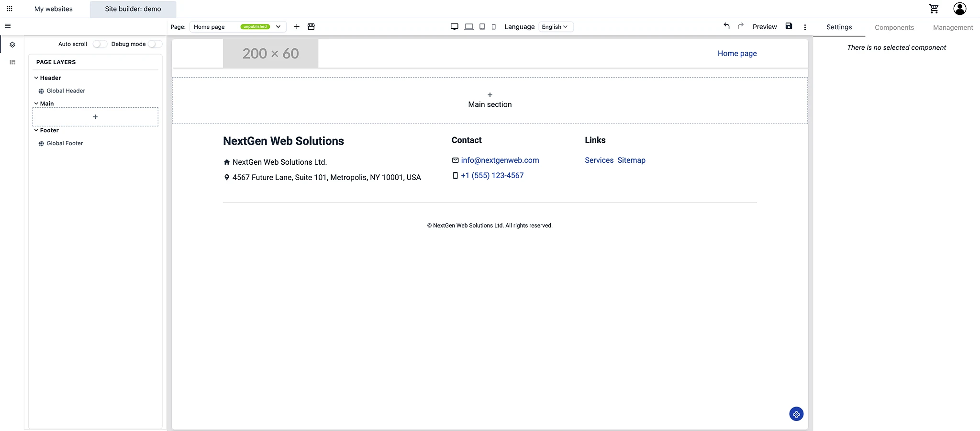The image size is (980, 431).
Task: Open the apps grid menu icon
Action: pos(9,9)
